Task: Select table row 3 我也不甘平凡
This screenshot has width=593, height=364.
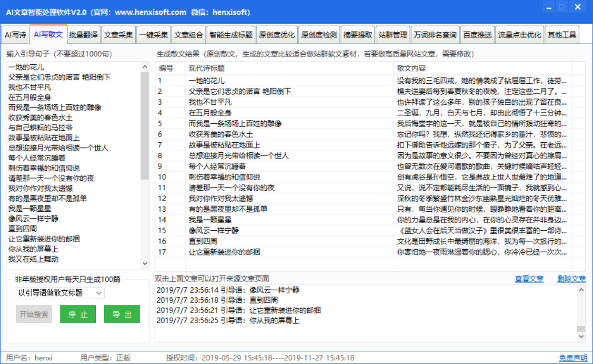Action: [x=371, y=102]
